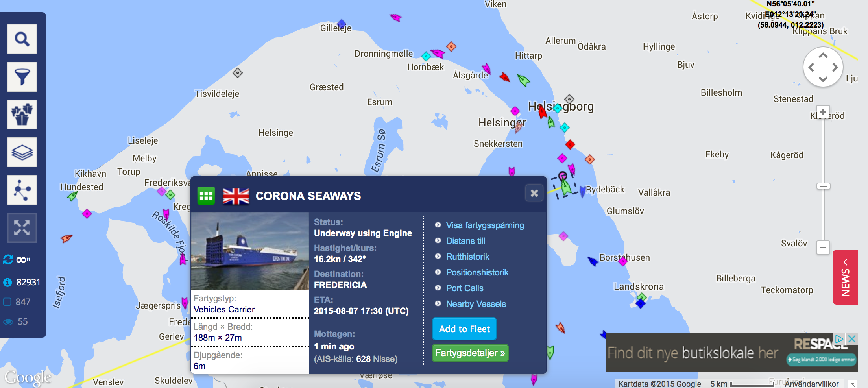Click the vessel types ships icon

pyautogui.click(x=22, y=115)
